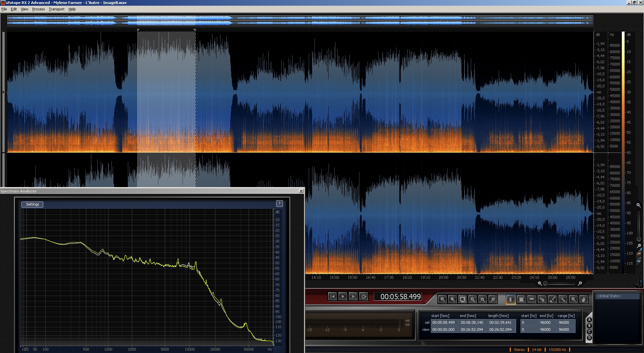This screenshot has height=353, width=644.
Task: Play the selection only
Action: click(353, 296)
